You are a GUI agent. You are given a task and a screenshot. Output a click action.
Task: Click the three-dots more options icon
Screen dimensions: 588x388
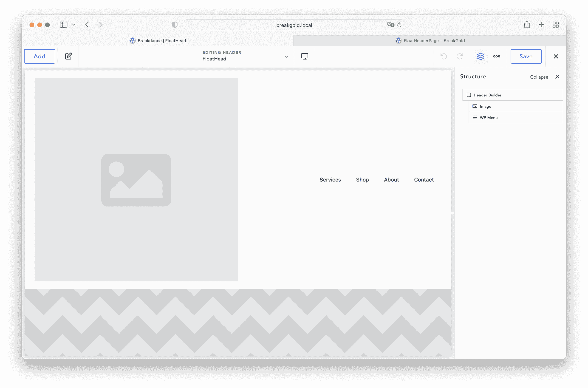[497, 57]
